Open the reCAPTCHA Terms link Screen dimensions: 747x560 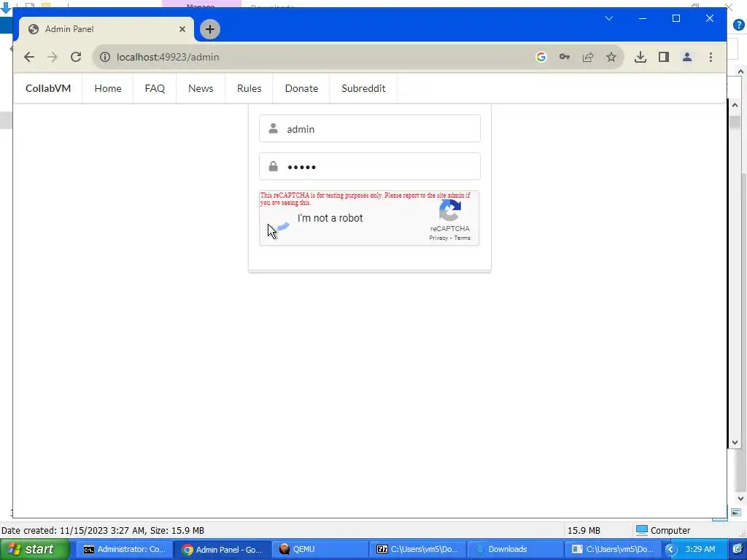click(x=462, y=238)
